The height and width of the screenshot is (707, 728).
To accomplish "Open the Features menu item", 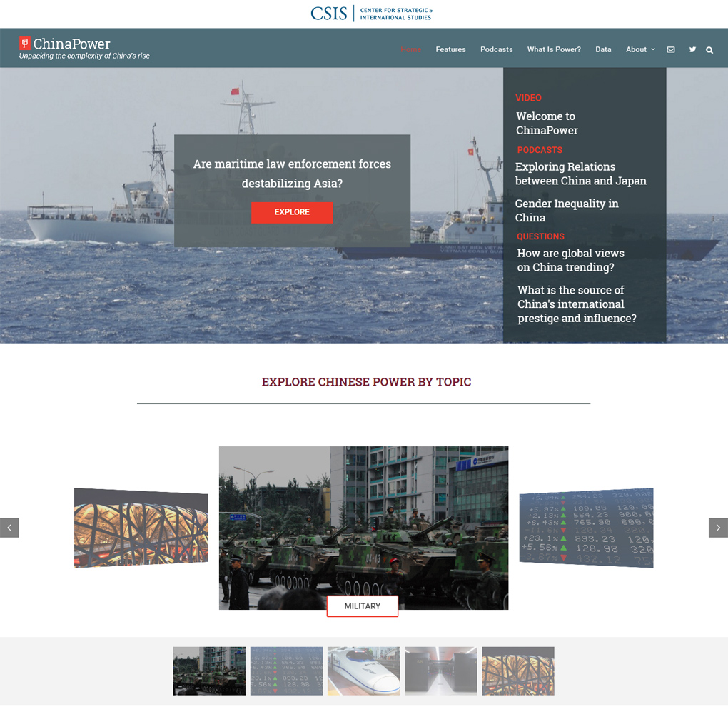I will (x=450, y=50).
